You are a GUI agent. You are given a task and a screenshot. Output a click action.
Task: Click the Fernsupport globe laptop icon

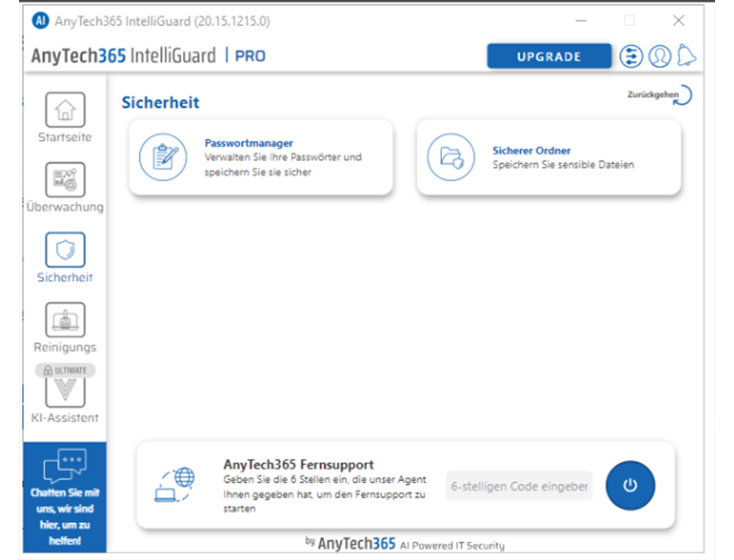(174, 485)
